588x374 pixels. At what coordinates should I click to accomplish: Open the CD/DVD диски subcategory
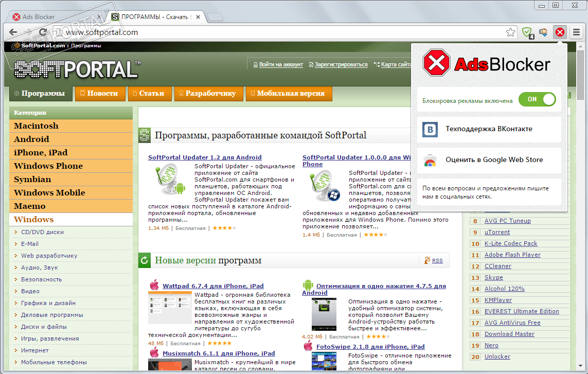coord(42,232)
